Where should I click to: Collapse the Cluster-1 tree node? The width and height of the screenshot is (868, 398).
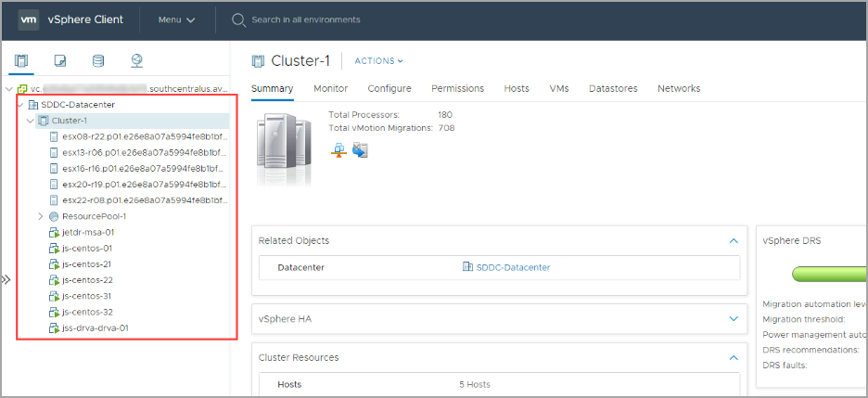click(31, 121)
